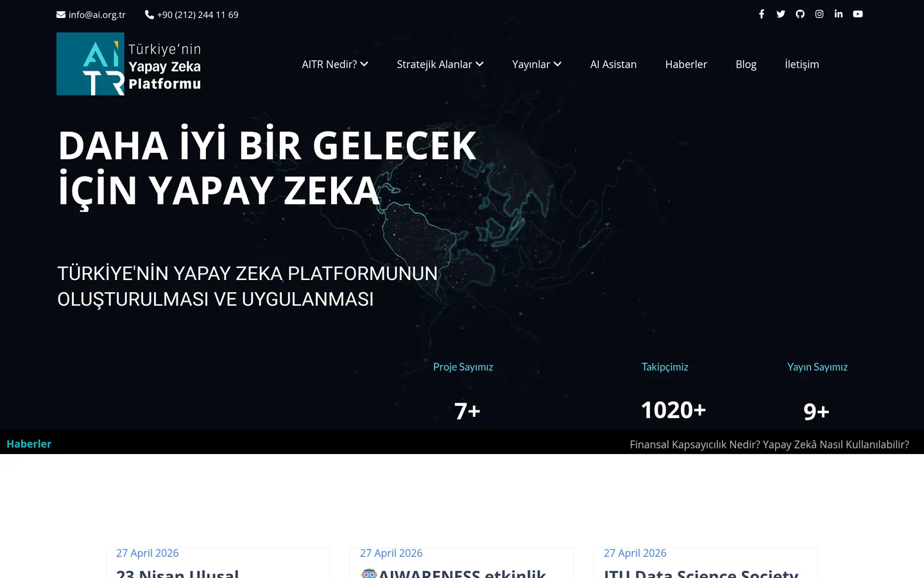924x578 pixels.
Task: Go to the Haberler nav item
Action: 686,64
